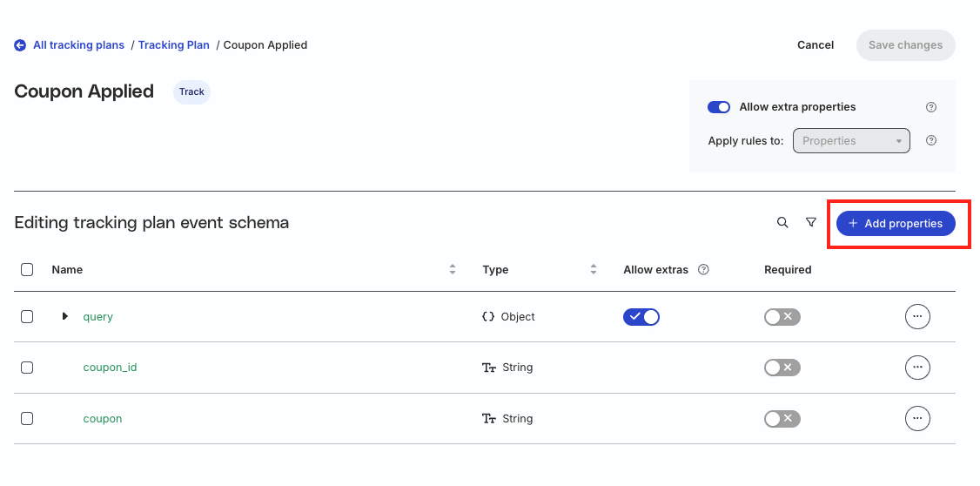980x486 pixels.
Task: Open the search icon in event schema header
Action: [782, 223]
